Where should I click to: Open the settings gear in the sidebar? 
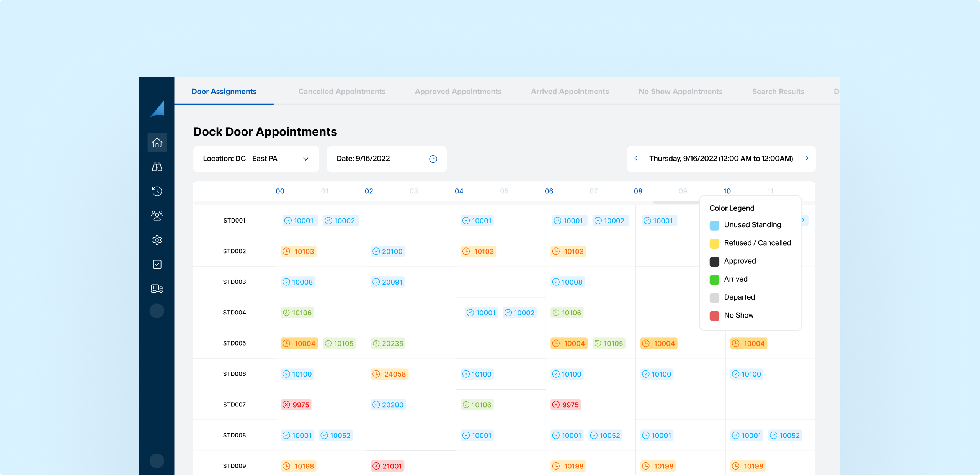coord(157,240)
